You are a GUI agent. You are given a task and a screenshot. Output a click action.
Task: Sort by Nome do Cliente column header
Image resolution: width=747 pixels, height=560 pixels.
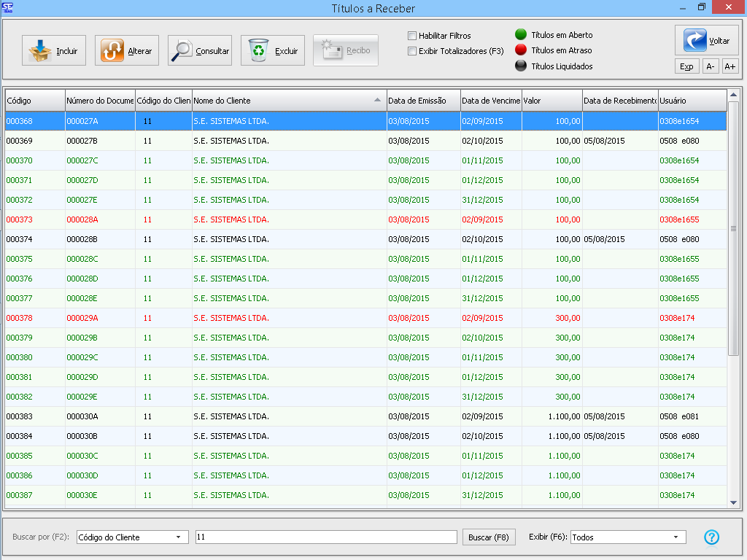[x=288, y=100]
